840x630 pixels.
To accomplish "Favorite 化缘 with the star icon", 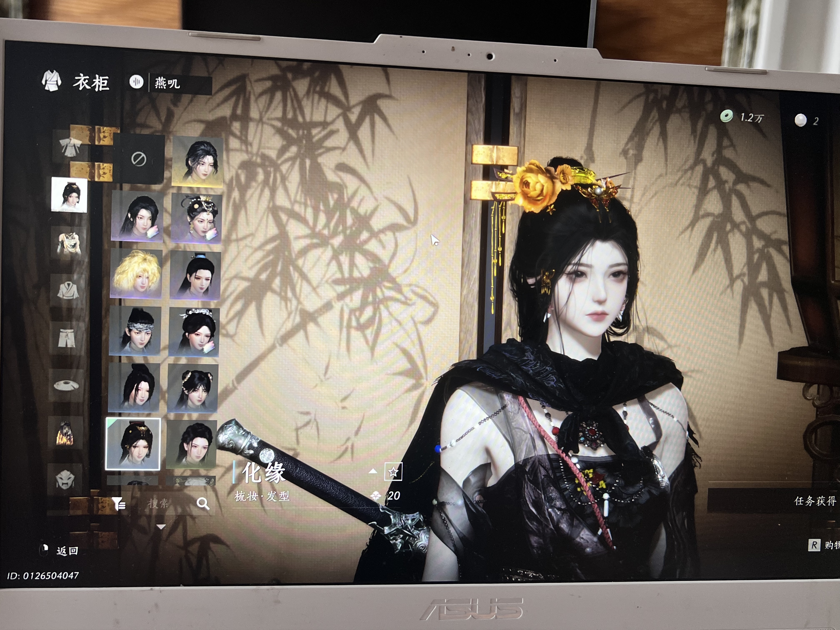I will click(393, 472).
